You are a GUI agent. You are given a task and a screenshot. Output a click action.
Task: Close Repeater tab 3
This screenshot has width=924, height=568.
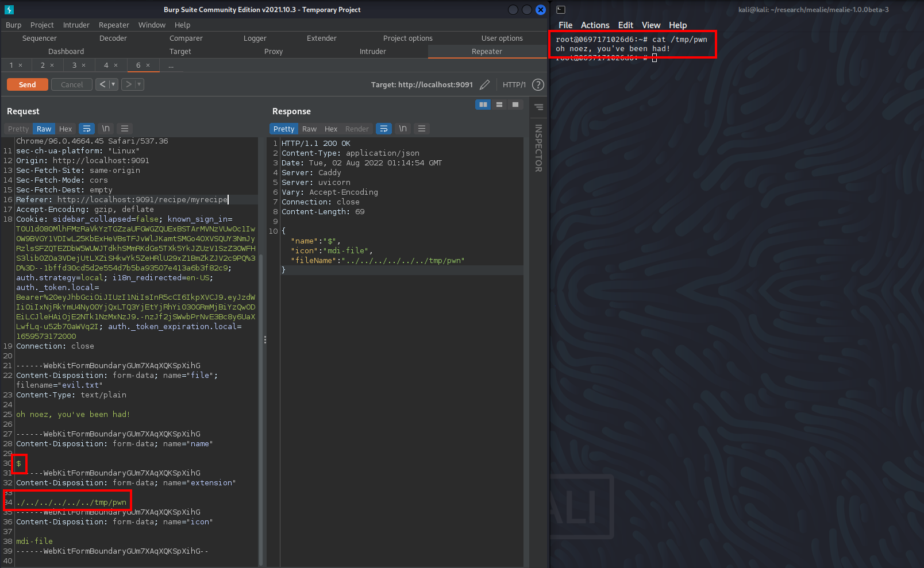[x=84, y=65]
